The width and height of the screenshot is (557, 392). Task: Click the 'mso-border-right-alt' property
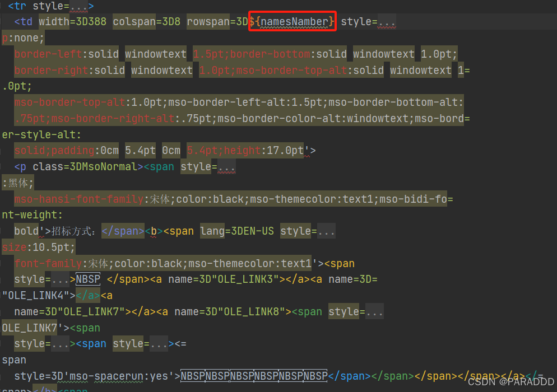tap(113, 119)
